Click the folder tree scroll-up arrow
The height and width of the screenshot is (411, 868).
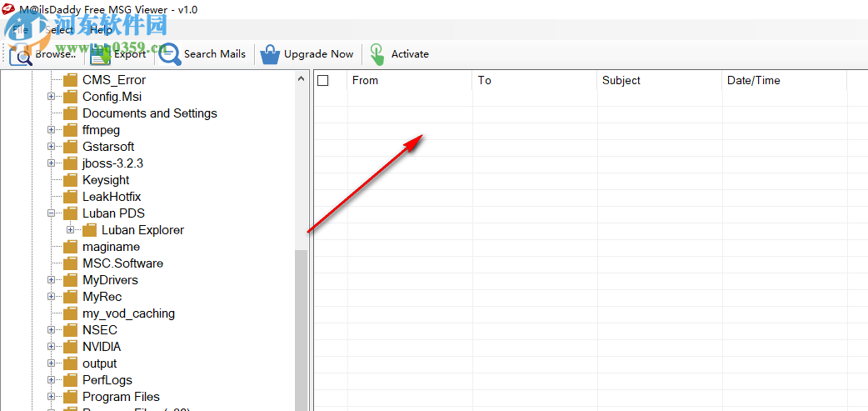[302, 78]
